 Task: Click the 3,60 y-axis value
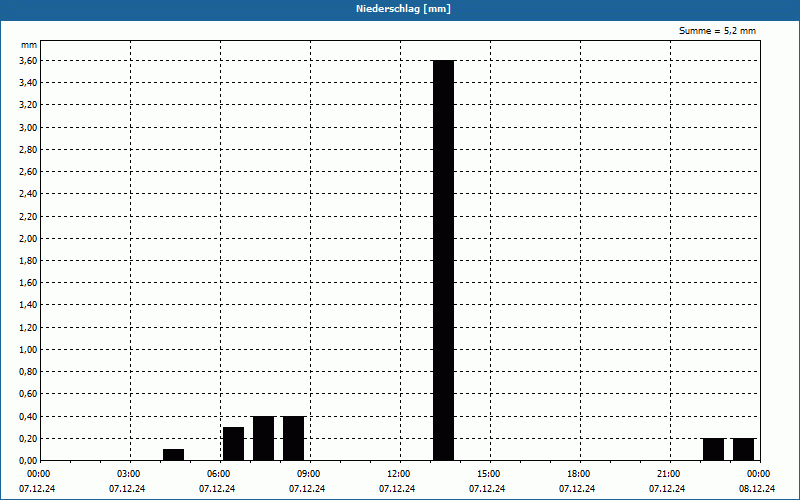(x=28, y=61)
